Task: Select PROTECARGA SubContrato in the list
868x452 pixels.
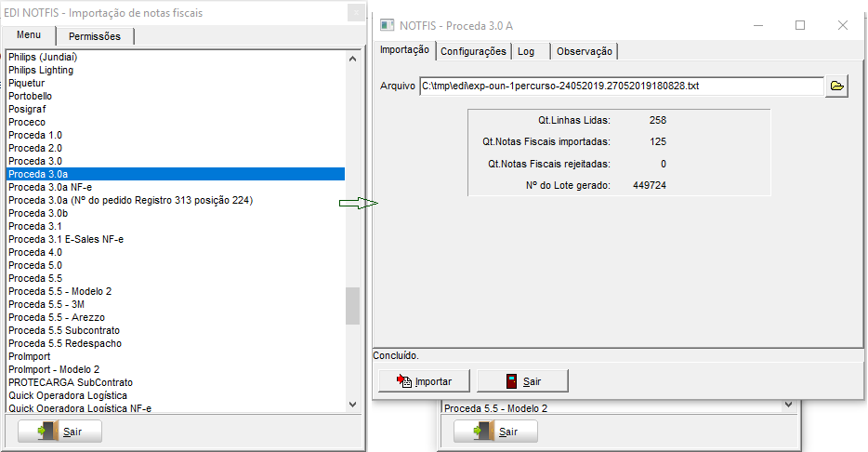Action: tap(176, 382)
